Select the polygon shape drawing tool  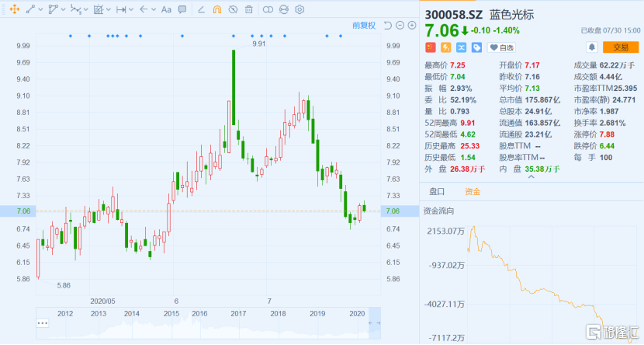point(53,9)
